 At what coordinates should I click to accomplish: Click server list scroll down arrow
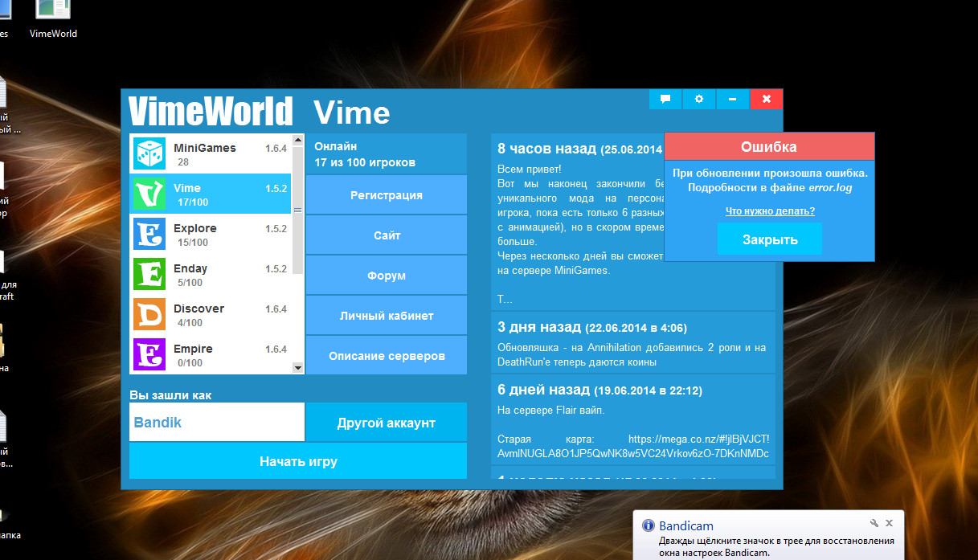point(298,368)
